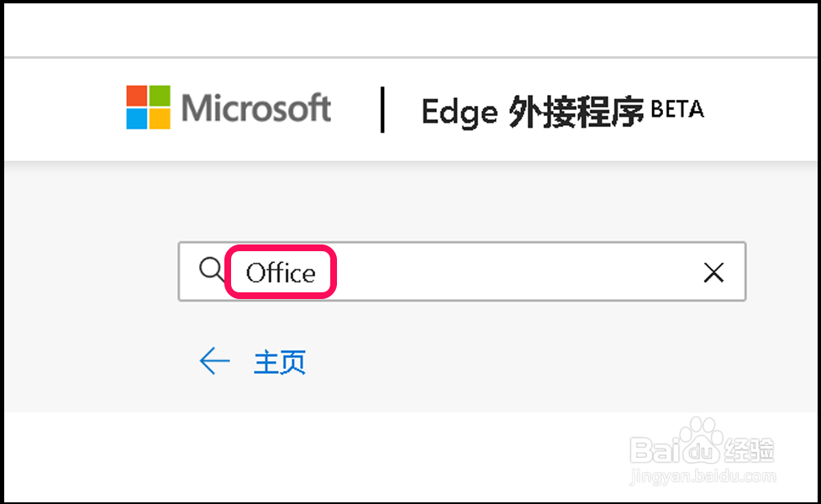Image resolution: width=821 pixels, height=504 pixels.
Task: Click the red square of Microsoft logo
Action: [x=137, y=96]
